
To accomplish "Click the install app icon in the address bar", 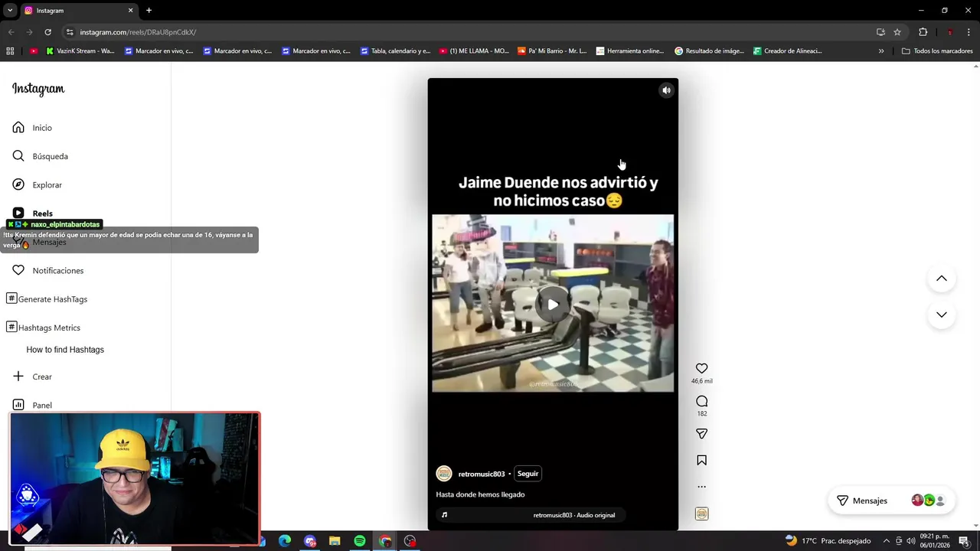I will (x=880, y=32).
